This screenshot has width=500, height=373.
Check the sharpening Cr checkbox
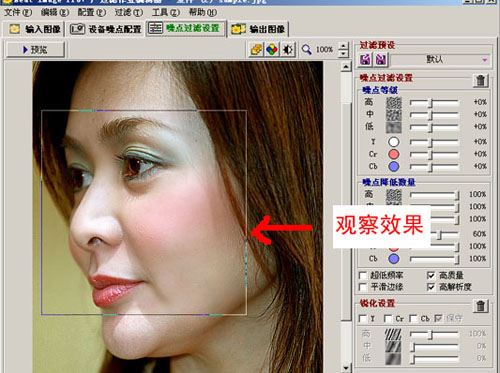click(x=388, y=319)
